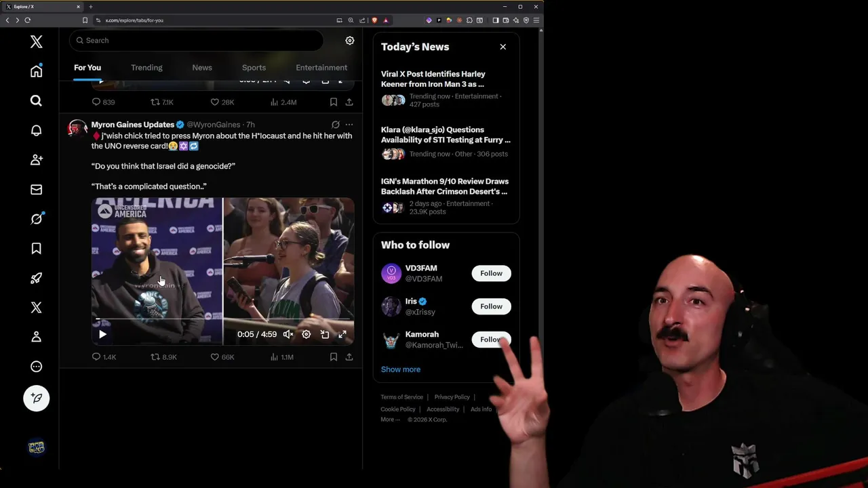
Task: Enter fullscreen on the video
Action: click(342, 334)
